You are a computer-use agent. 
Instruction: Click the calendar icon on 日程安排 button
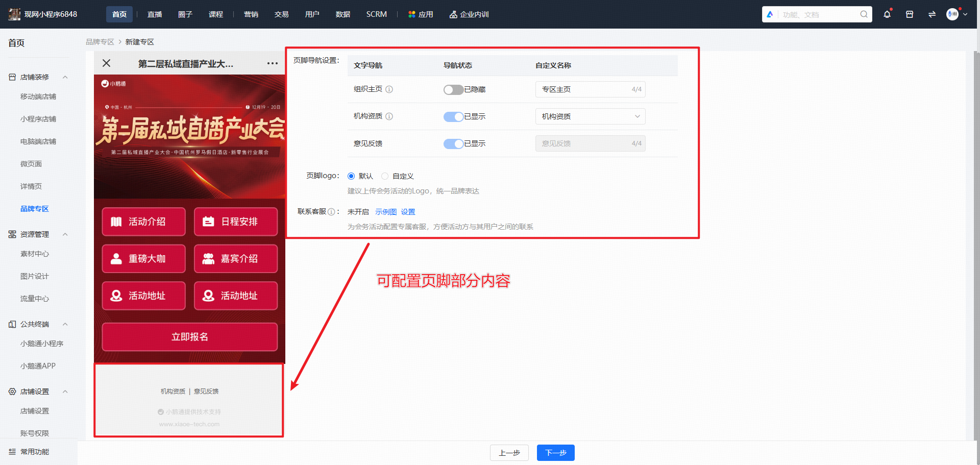[x=208, y=222]
